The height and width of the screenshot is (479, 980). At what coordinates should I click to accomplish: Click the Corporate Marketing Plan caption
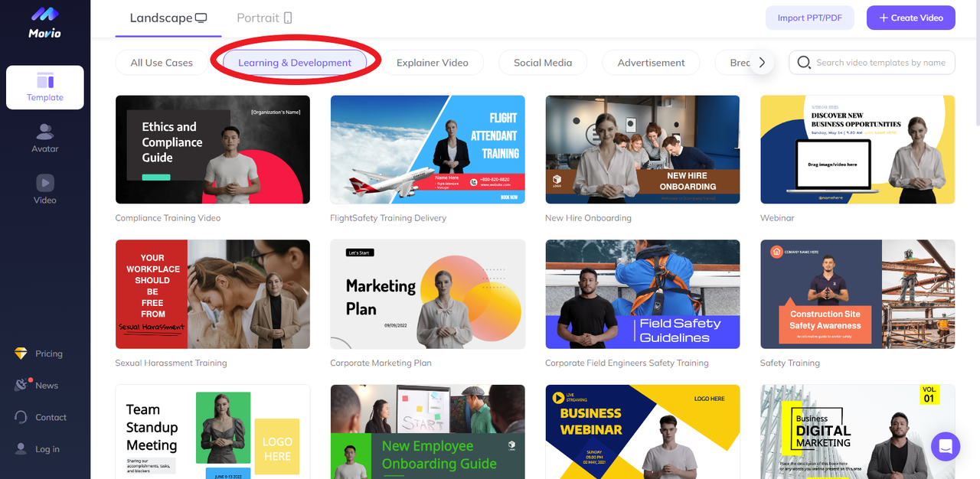381,363
